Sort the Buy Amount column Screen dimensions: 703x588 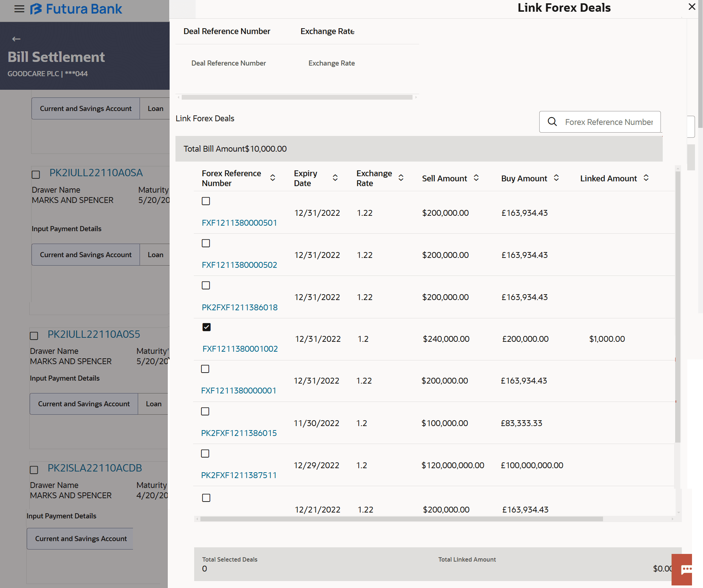pos(556,178)
